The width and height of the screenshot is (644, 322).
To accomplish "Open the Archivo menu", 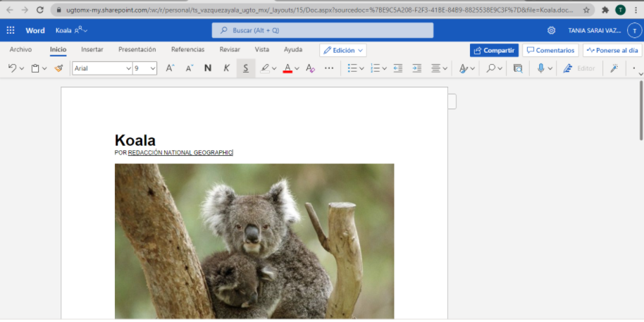I will [20, 50].
